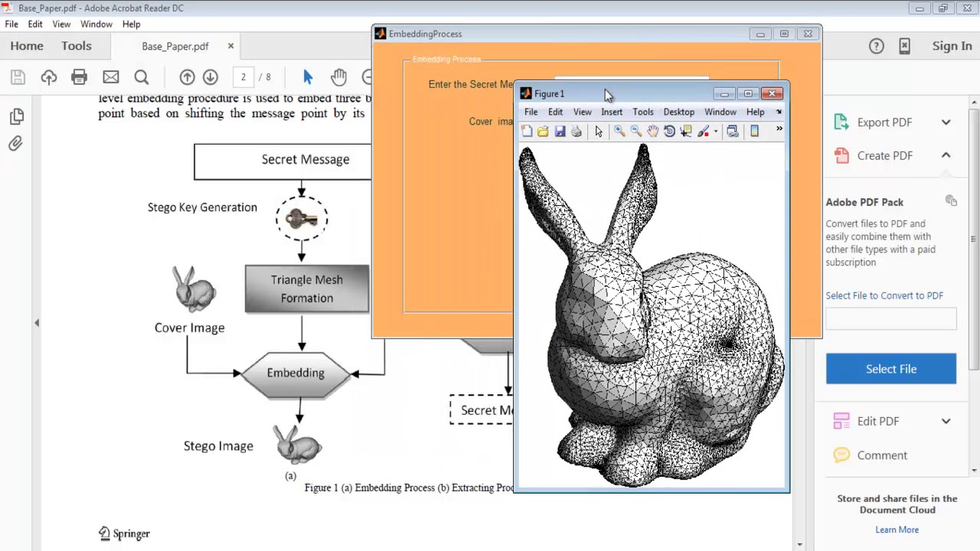The width and height of the screenshot is (980, 551).
Task: Open Comment tool in right panel
Action: coord(882,455)
